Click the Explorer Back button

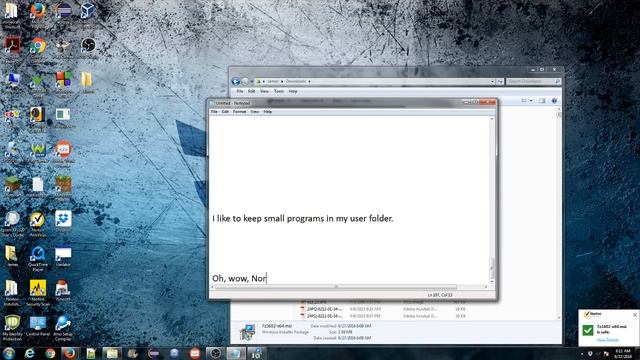(x=236, y=82)
